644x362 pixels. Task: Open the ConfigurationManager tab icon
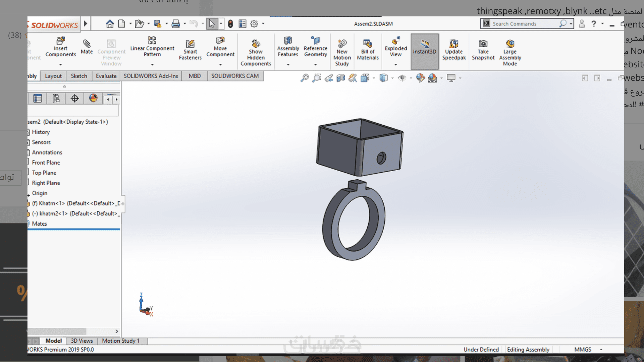click(56, 98)
